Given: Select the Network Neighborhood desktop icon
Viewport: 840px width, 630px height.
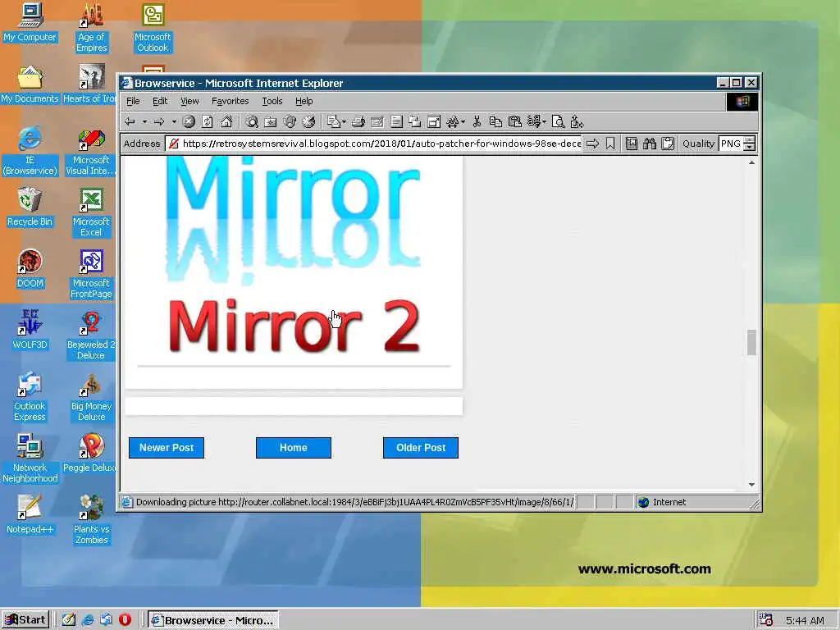Looking at the screenshot, I should 30,459.
